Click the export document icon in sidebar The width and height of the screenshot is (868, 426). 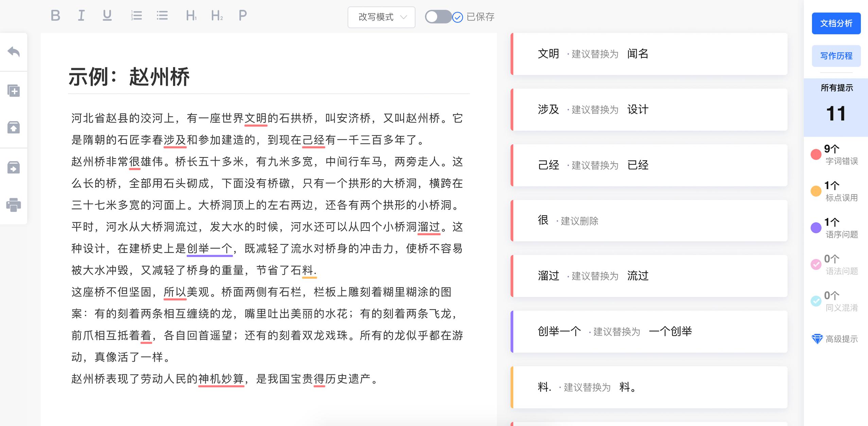(x=14, y=167)
